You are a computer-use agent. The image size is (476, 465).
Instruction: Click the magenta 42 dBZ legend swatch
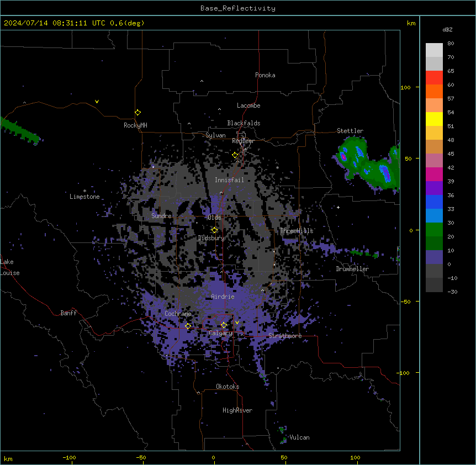tap(434, 174)
